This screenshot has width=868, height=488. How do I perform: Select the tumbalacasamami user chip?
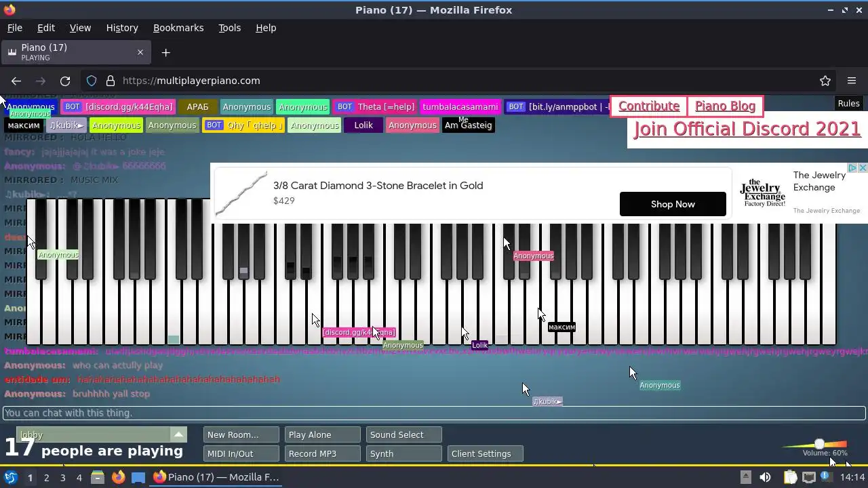pos(460,107)
